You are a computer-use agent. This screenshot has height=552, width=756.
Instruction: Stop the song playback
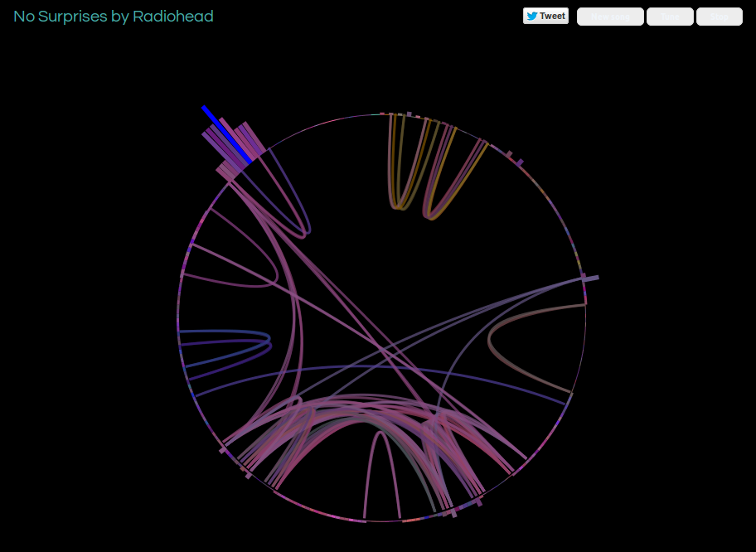[x=720, y=17]
